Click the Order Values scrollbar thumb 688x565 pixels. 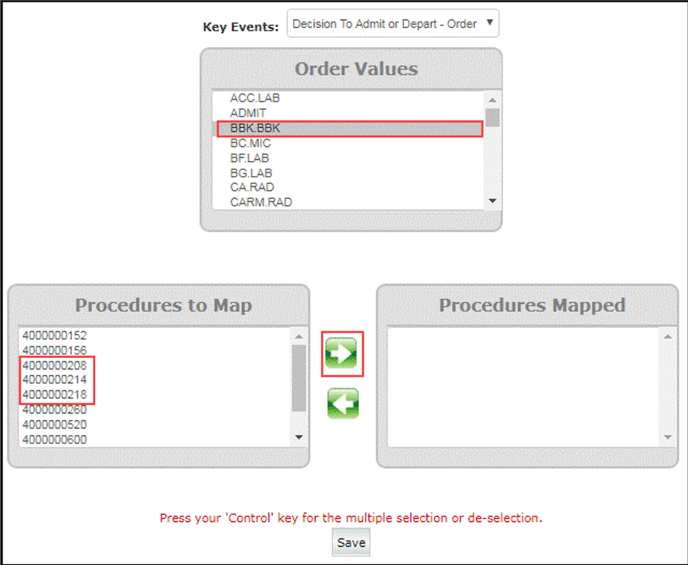click(492, 118)
